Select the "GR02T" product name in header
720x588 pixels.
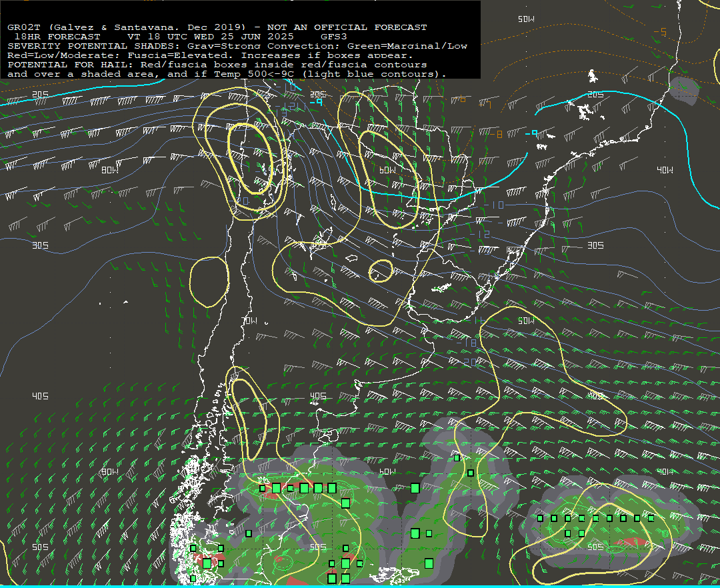coord(24,27)
